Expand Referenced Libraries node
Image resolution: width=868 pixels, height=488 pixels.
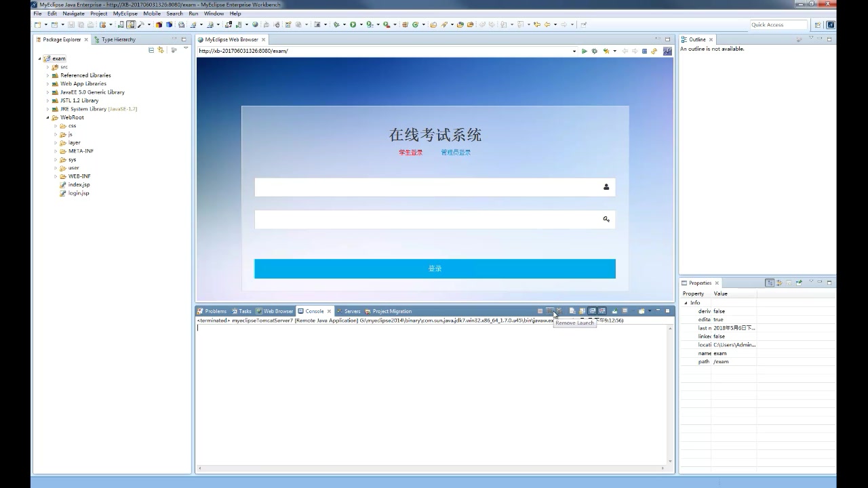pos(47,75)
